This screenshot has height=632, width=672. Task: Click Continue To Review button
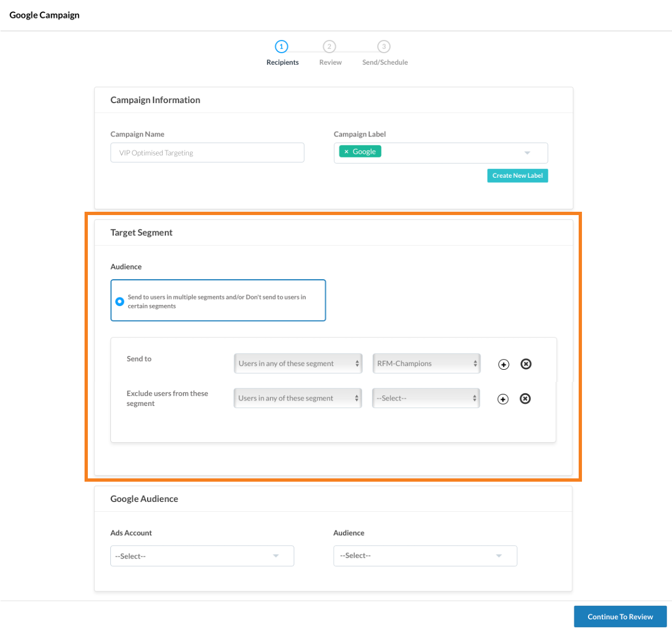tap(620, 617)
